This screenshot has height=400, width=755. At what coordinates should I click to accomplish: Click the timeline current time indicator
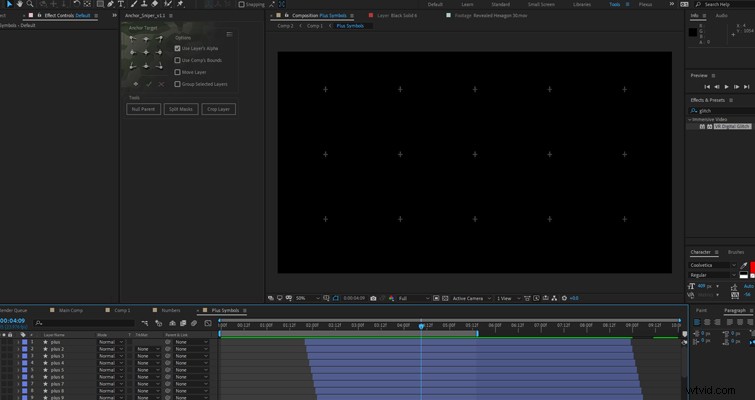(x=421, y=326)
